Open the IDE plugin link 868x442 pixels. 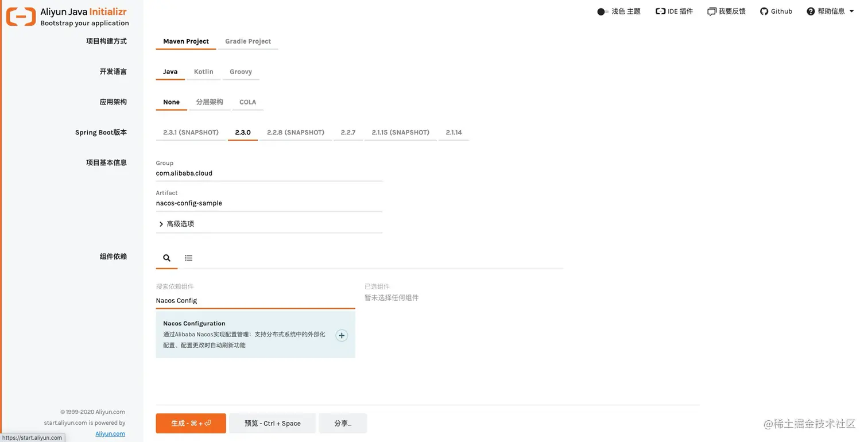point(675,11)
